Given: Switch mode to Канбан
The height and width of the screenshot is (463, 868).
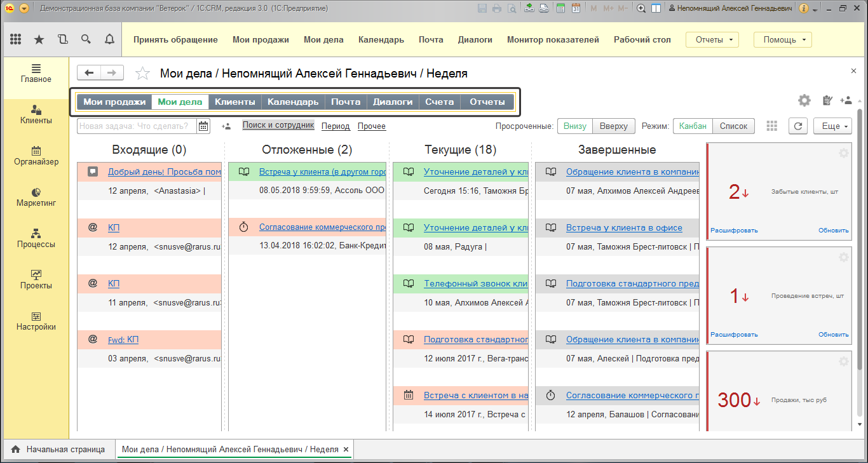Looking at the screenshot, I should coord(693,126).
